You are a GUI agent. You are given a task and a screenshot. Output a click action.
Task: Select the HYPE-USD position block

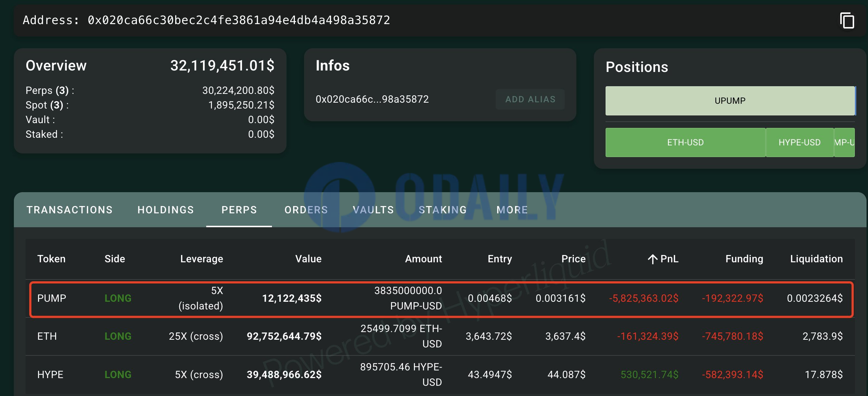[x=799, y=142]
